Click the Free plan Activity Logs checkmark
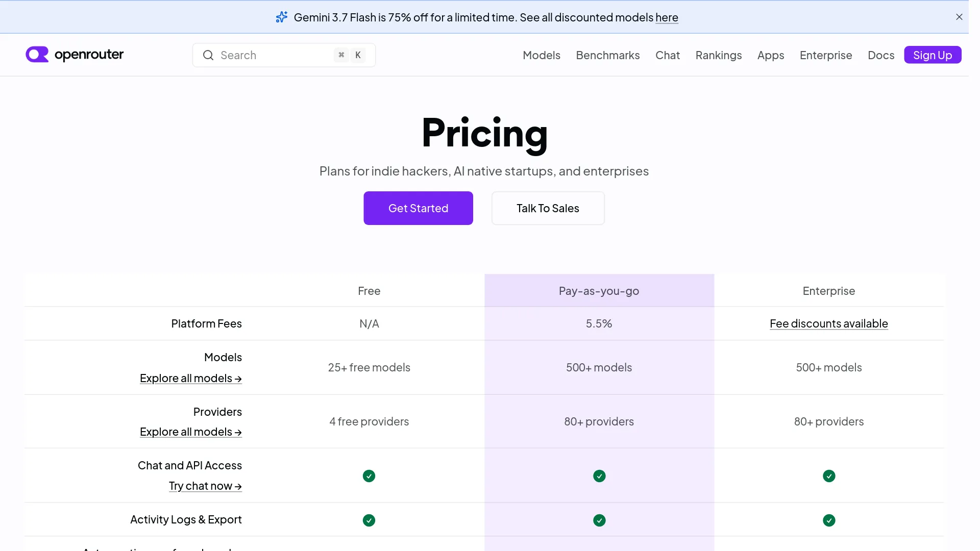 (369, 520)
